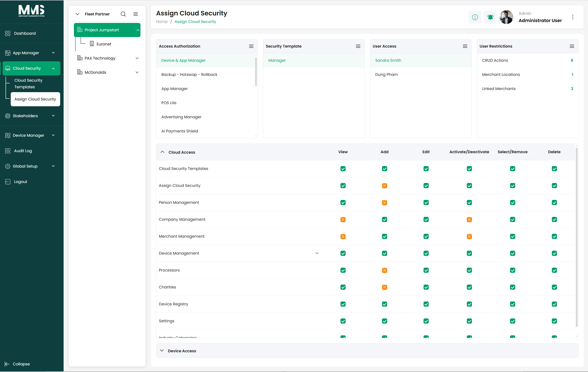Open the Fleet Partner hamburger menu
The image size is (588, 372).
pos(136,14)
